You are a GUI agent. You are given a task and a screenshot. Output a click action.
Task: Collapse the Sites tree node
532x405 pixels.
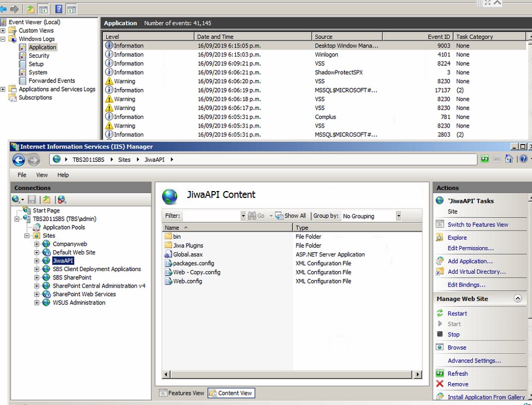coord(28,236)
